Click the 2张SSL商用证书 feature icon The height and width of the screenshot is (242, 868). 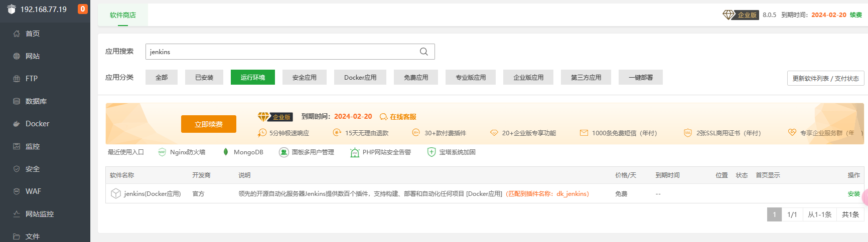(688, 133)
